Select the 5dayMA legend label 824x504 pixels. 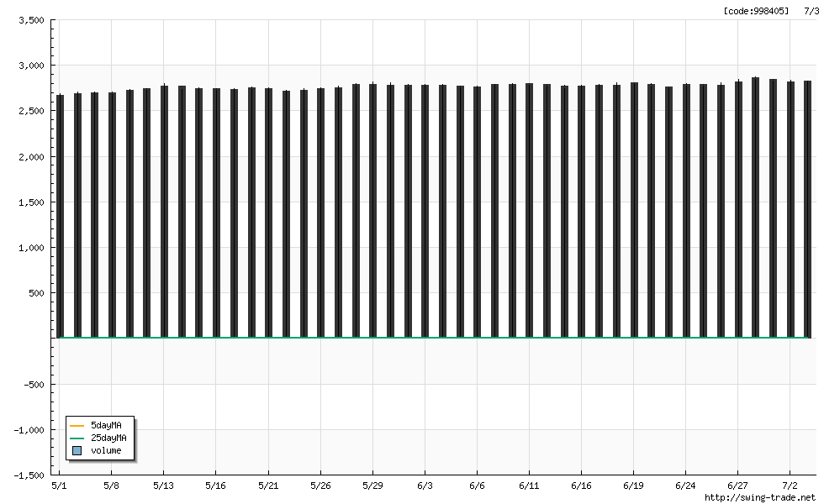click(106, 425)
